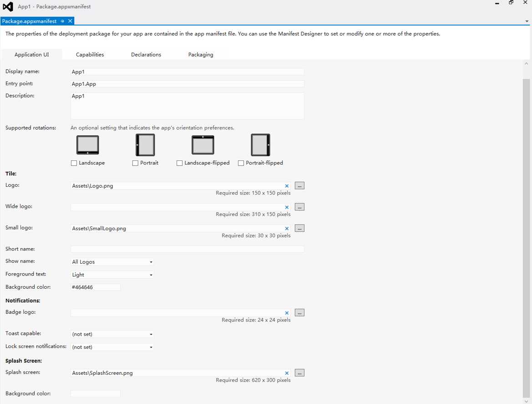Viewport: 532px width, 404px height.
Task: Clear the Badge logo path X icon
Action: click(x=287, y=312)
